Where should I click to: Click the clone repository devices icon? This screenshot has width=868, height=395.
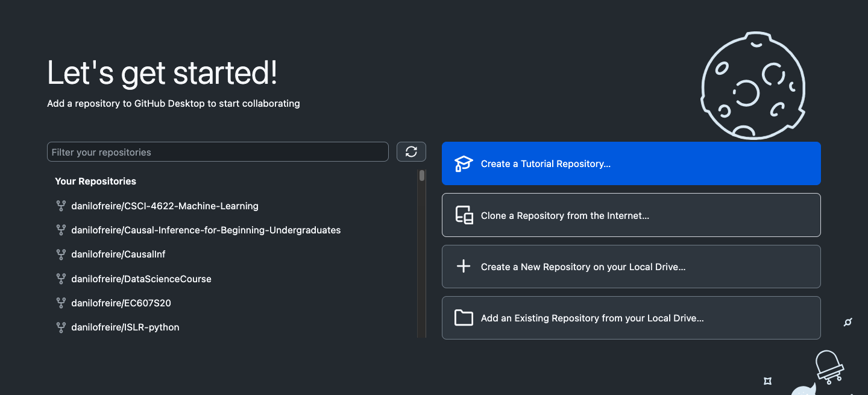[464, 215]
